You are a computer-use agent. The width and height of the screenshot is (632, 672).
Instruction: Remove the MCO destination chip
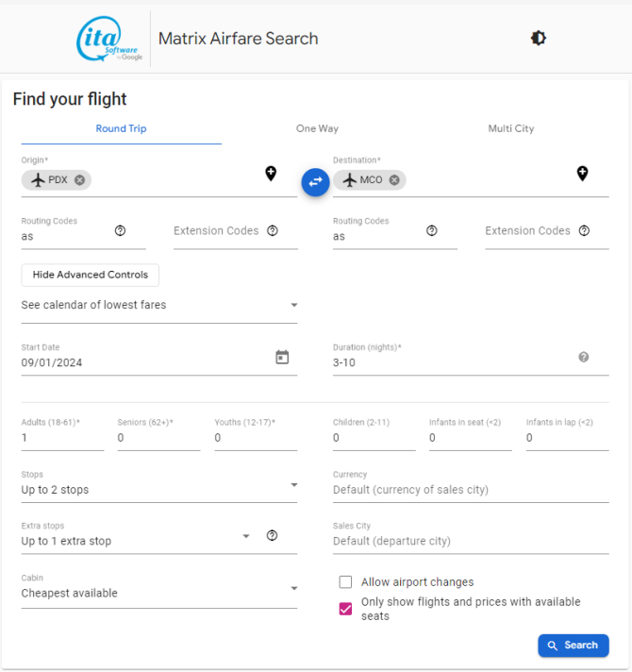(x=394, y=180)
